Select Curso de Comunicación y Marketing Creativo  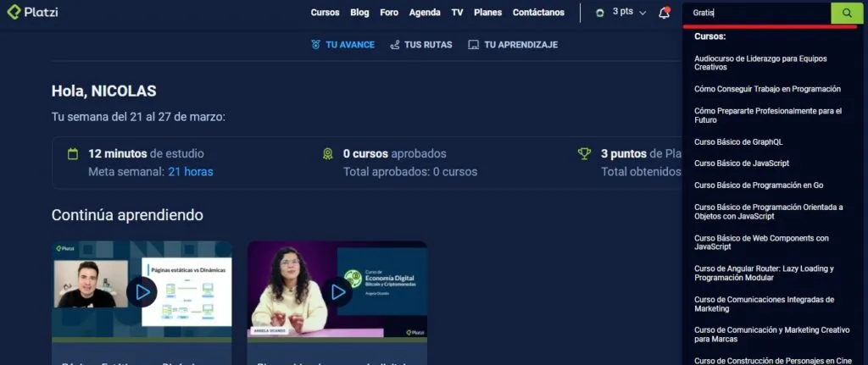coord(771,335)
